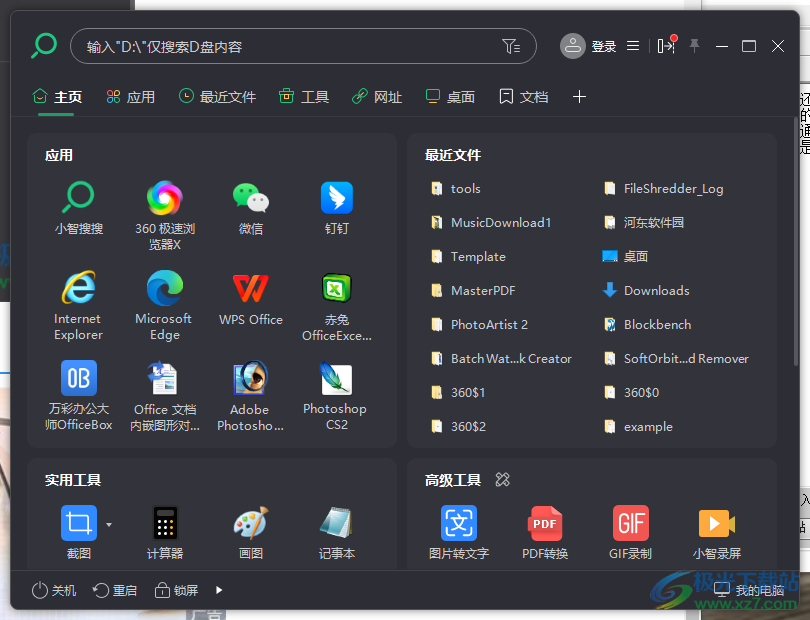Viewport: 810px width, 620px height.
Task: Expand the 截图 dropdown arrow
Action: pyautogui.click(x=108, y=524)
